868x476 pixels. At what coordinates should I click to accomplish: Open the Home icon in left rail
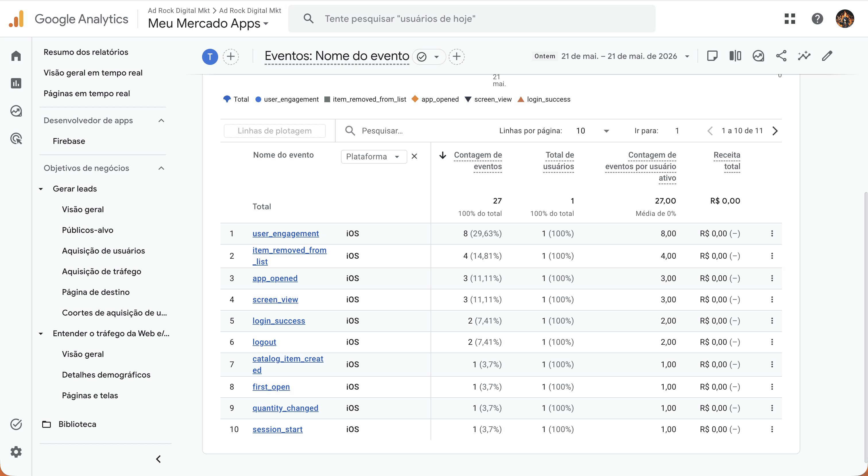point(16,56)
